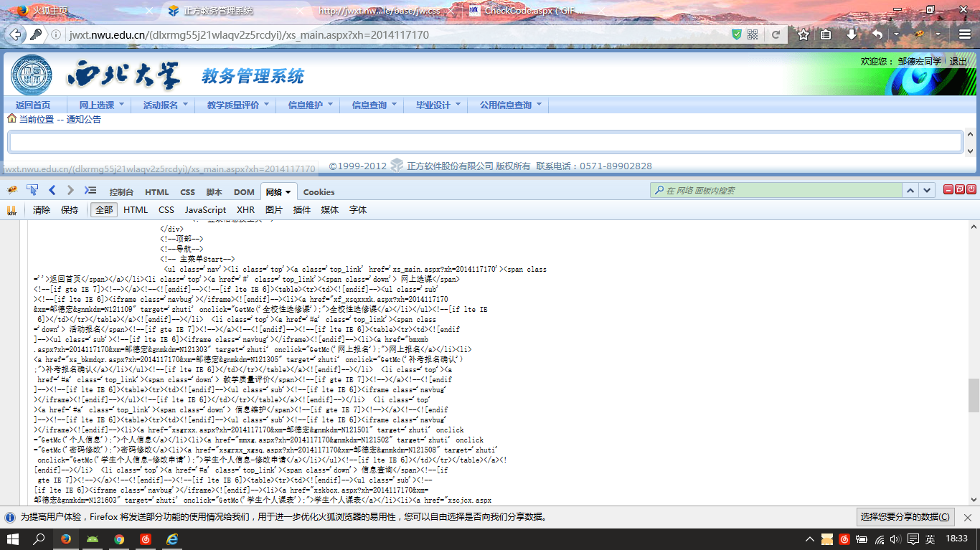Filter network requests by 字体

pyautogui.click(x=358, y=210)
